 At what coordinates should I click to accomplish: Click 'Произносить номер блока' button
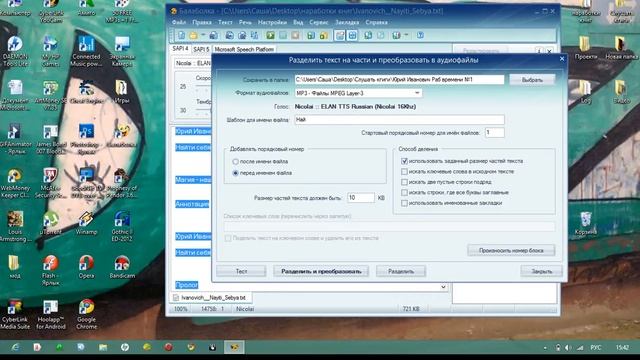click(x=511, y=250)
